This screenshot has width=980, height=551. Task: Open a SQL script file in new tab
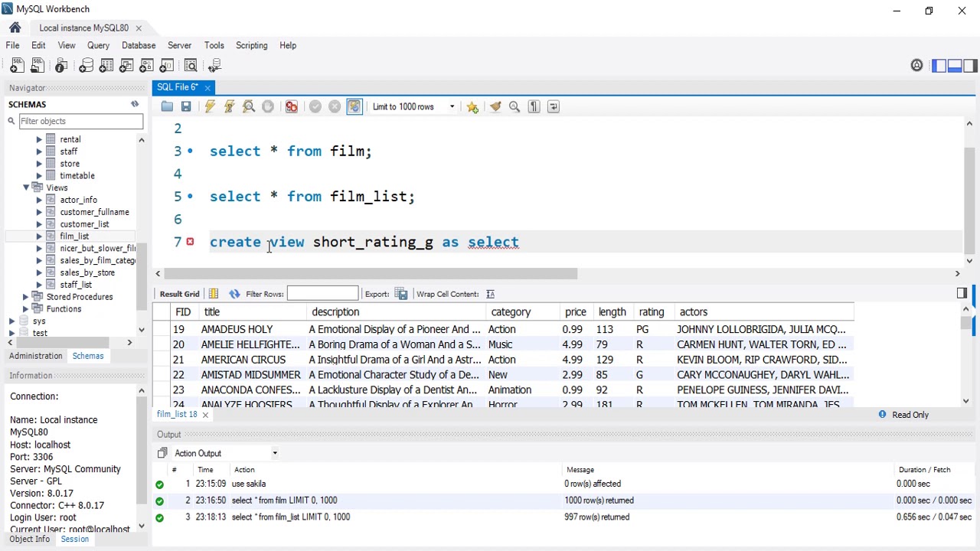point(38,66)
